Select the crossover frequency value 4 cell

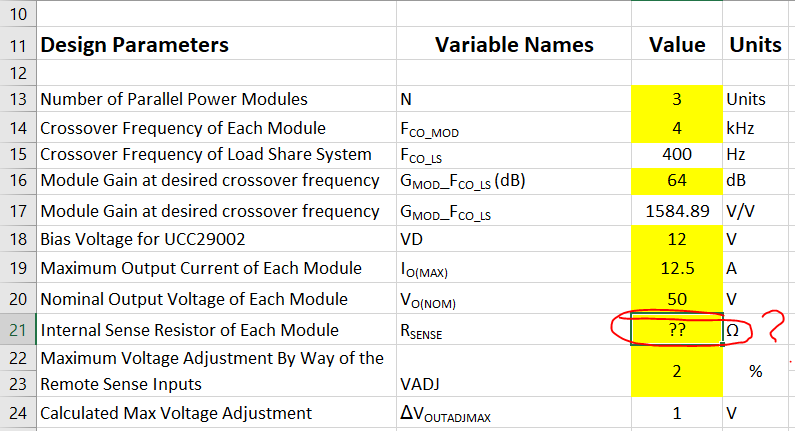pos(676,128)
